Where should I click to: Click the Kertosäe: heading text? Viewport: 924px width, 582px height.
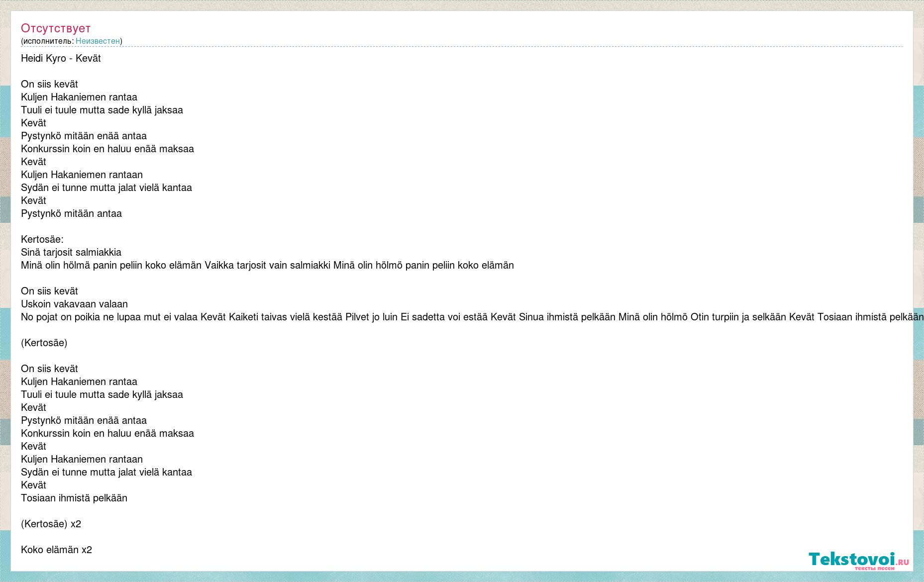pos(42,239)
